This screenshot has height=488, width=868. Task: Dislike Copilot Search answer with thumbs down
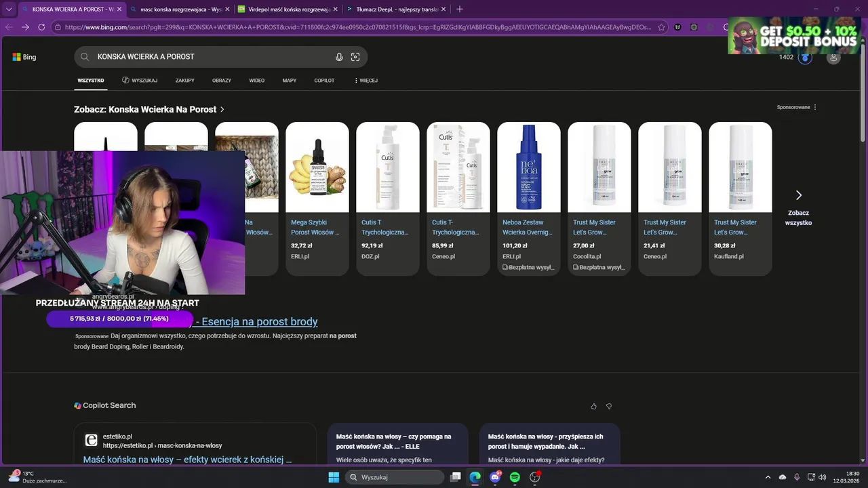pos(609,406)
